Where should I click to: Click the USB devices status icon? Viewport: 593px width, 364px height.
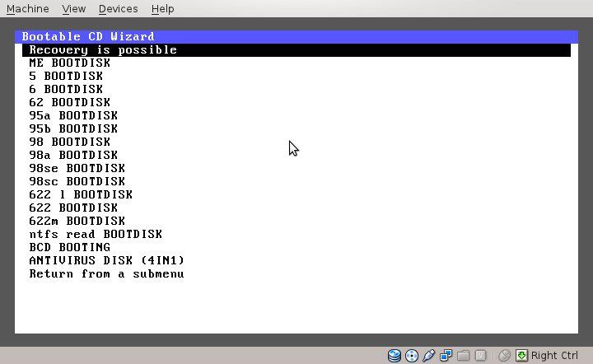tap(428, 356)
